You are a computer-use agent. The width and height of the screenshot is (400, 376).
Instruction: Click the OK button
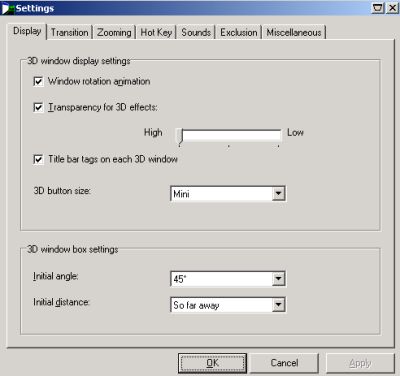(x=212, y=363)
